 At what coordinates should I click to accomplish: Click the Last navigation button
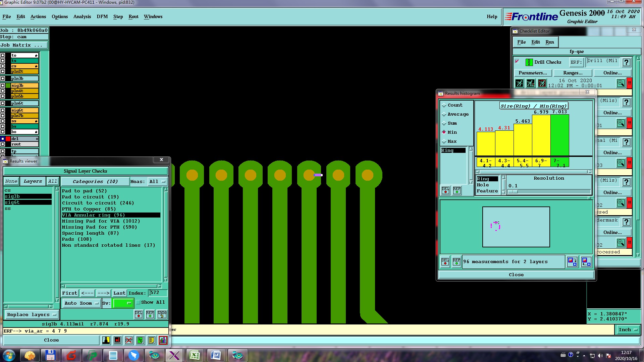119,293
